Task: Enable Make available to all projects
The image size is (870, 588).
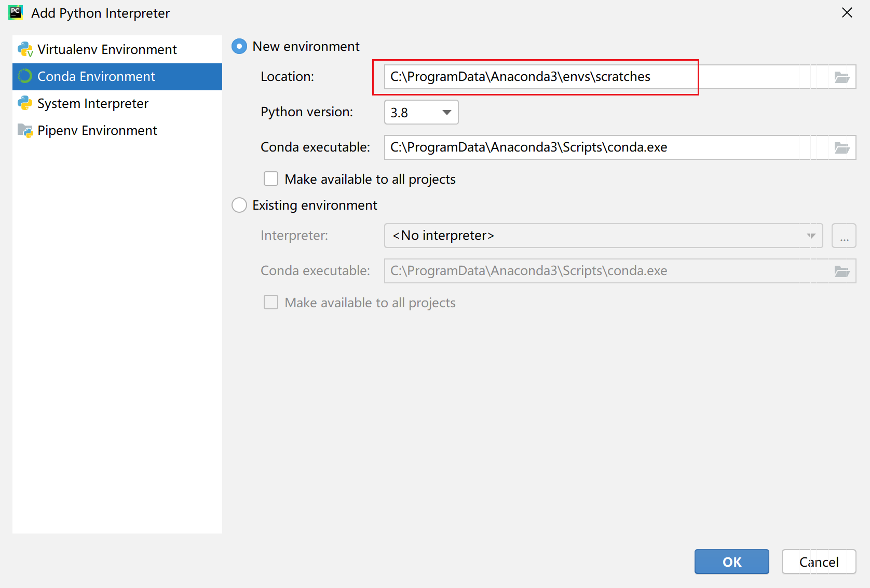Action: tap(271, 179)
